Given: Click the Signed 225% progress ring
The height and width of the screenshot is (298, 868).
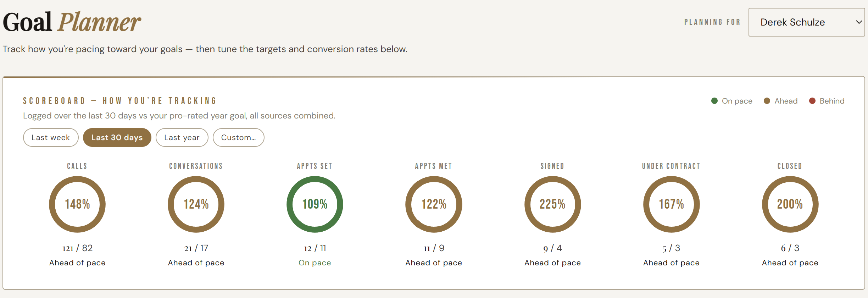Looking at the screenshot, I should point(552,204).
